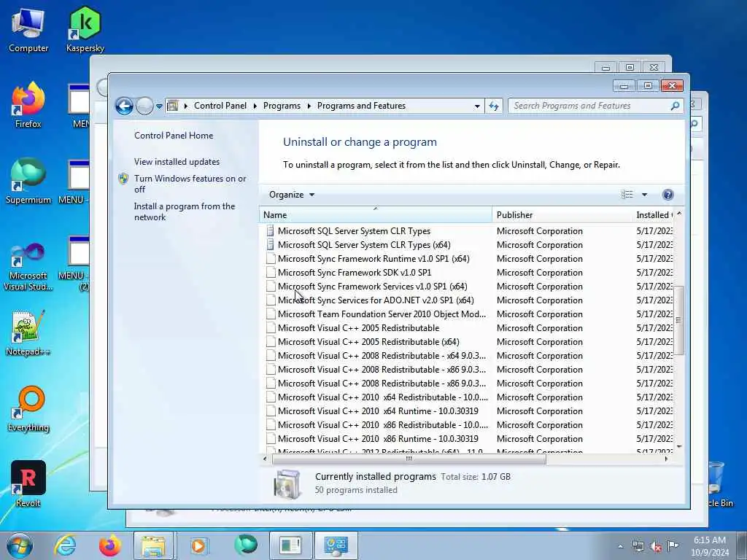Click the Back navigation arrow button
The height and width of the screenshot is (560, 747).
124,106
